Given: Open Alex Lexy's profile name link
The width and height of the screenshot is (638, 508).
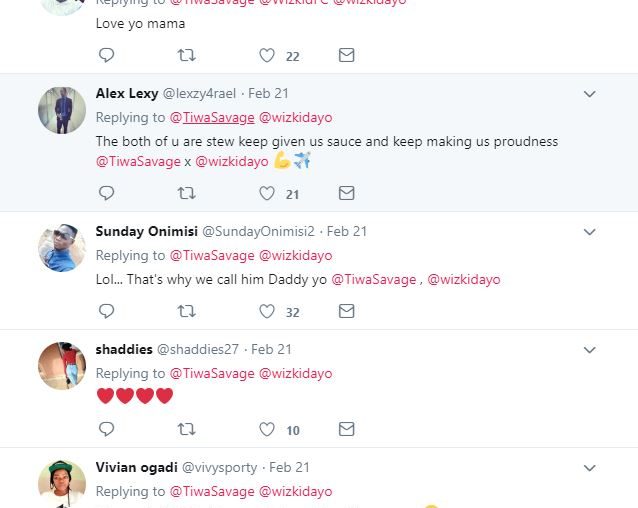Looking at the screenshot, I should click(x=127, y=93).
